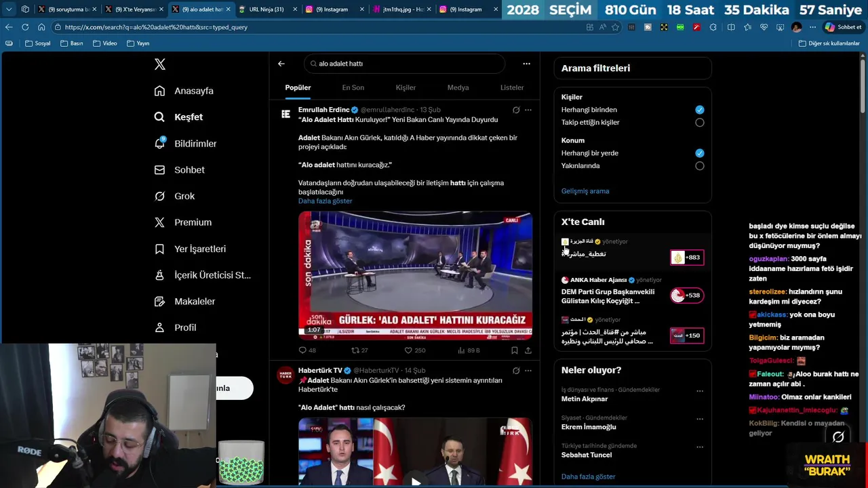Screen dimensions: 868x488
Task: Click the Copilot 'Sohbet et' button
Action: click(x=843, y=27)
